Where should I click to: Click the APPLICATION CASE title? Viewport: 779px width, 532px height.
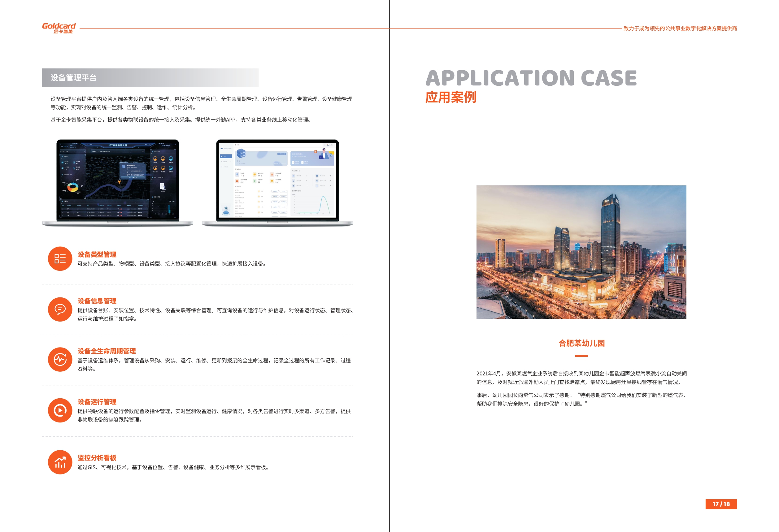pyautogui.click(x=531, y=78)
